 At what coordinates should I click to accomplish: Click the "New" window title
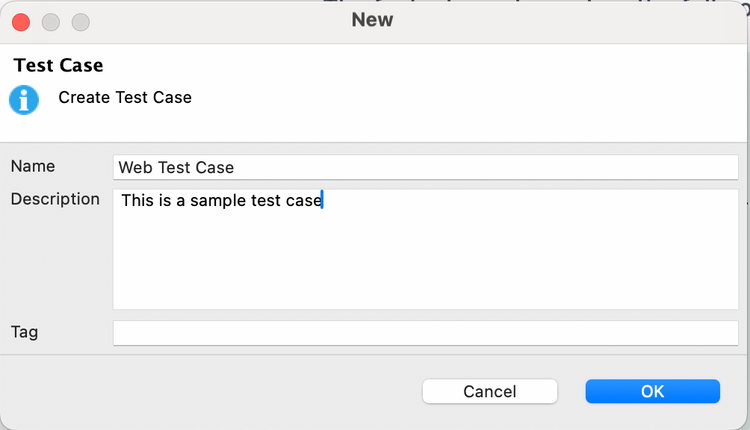point(372,20)
